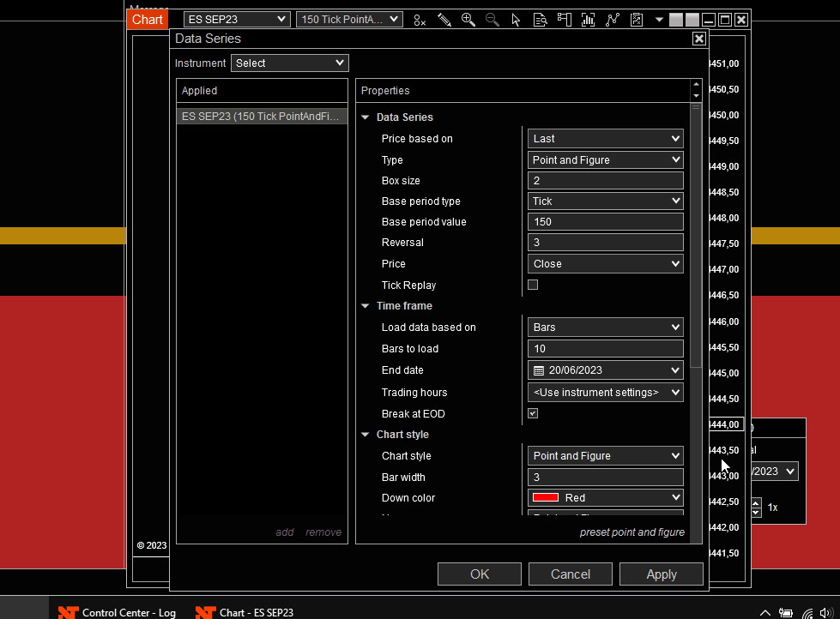Open the Type dropdown set to Point and Figure
This screenshot has height=619, width=840.
(x=605, y=159)
